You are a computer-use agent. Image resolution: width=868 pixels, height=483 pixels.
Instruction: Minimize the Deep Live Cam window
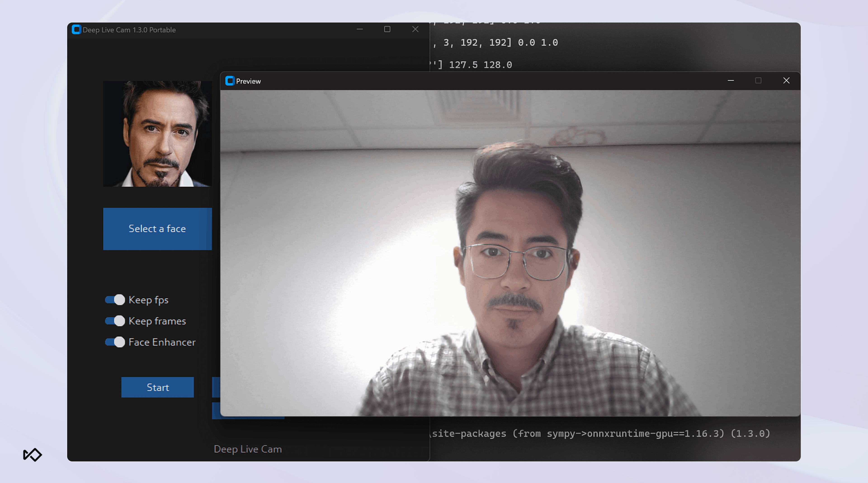[x=360, y=29]
